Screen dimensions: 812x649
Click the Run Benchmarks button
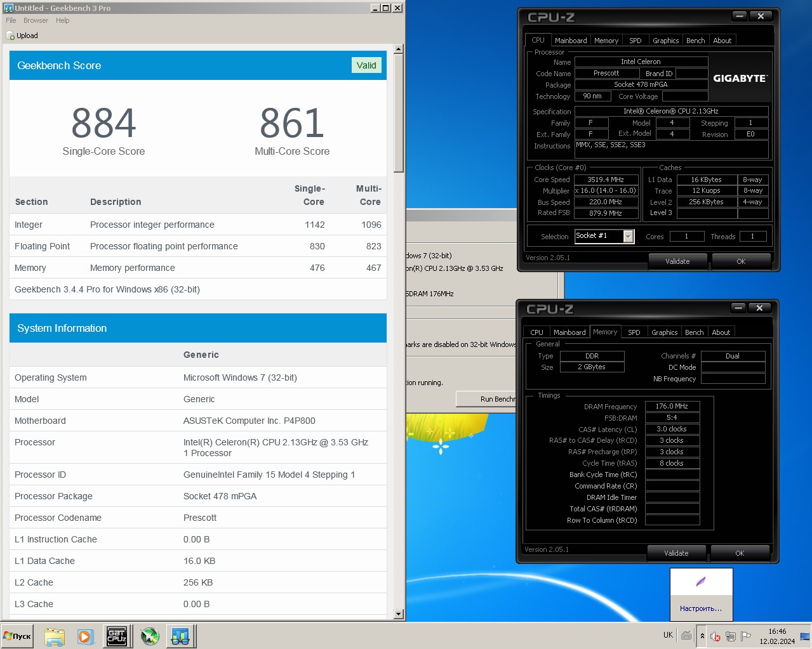pyautogui.click(x=486, y=399)
